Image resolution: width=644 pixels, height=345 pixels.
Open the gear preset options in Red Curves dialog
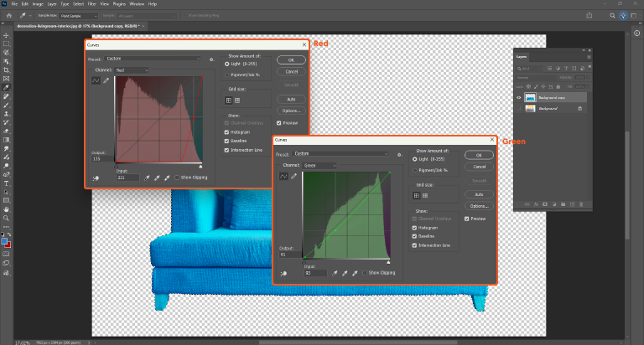pyautogui.click(x=211, y=59)
